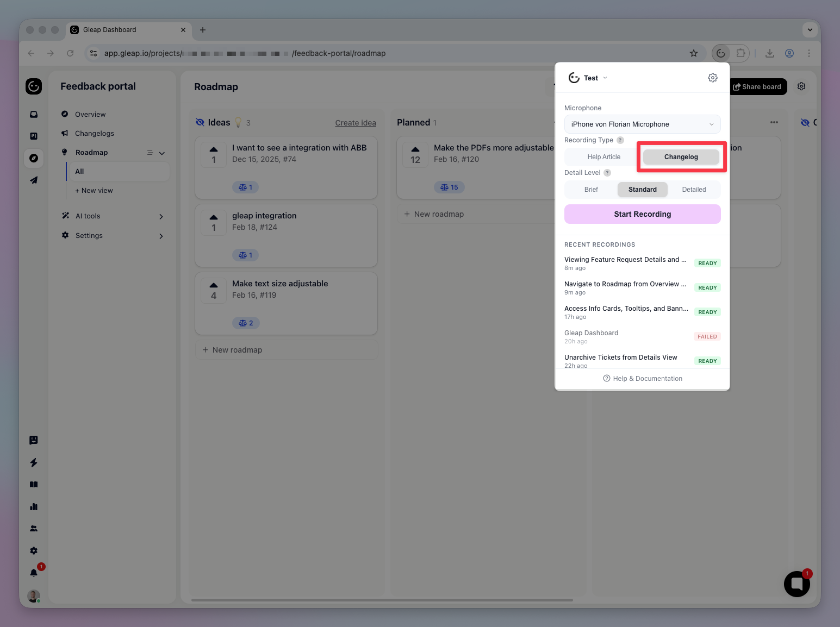Select Help Article recording type

tap(603, 157)
